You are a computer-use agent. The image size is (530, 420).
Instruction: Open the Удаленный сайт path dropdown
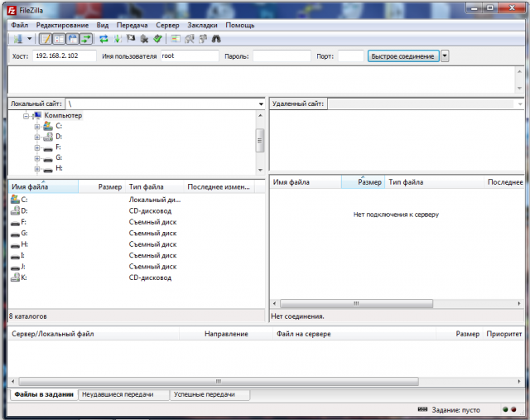(520, 104)
